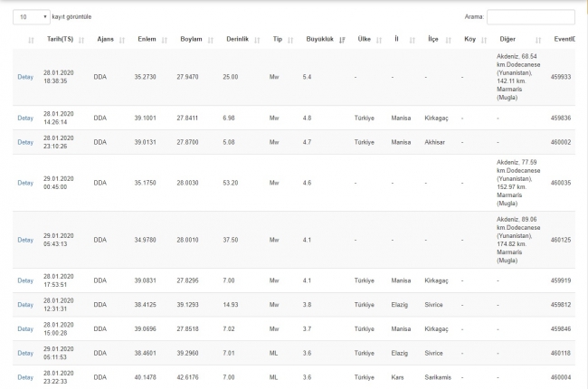Open Detay for event 459836 in Kırkağaç
Viewport: 588px width, 389px height.
(25, 118)
